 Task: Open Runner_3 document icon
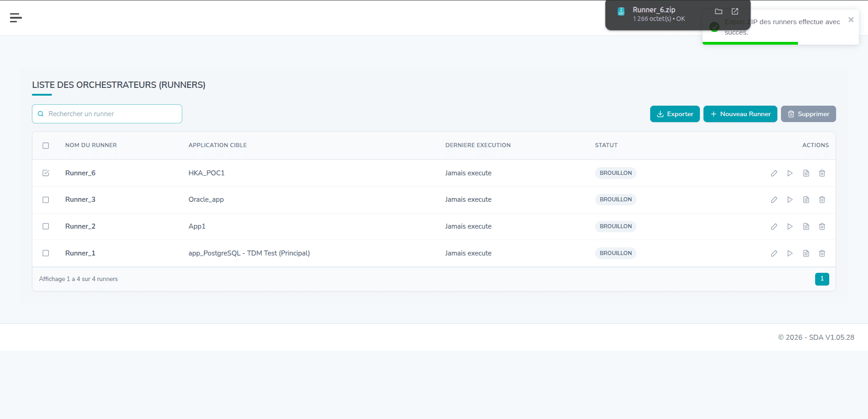[x=806, y=199]
